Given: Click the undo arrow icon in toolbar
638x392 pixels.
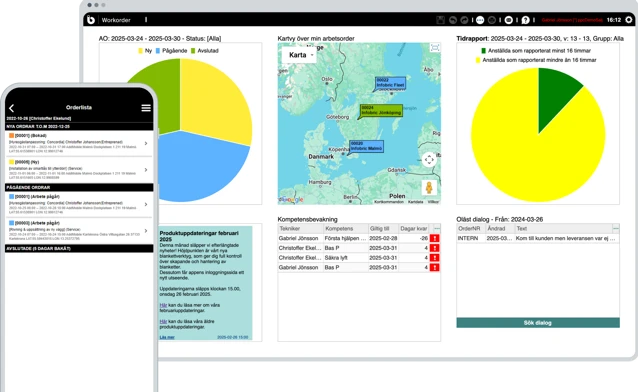Looking at the screenshot, I should tap(453, 20).
